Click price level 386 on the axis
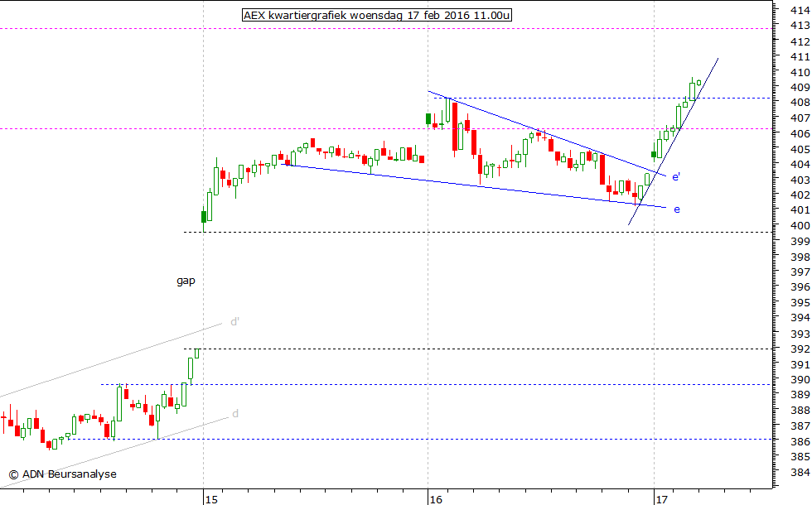 click(x=800, y=441)
